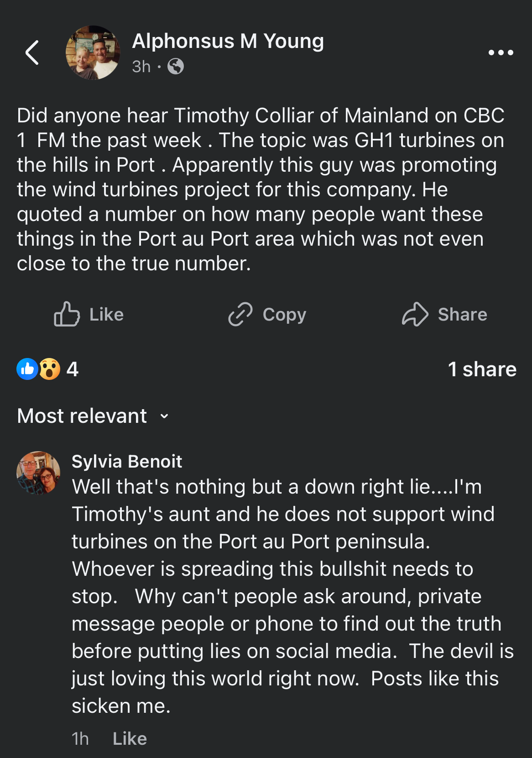
Task: View the list of 4 reactions
Action: click(72, 369)
